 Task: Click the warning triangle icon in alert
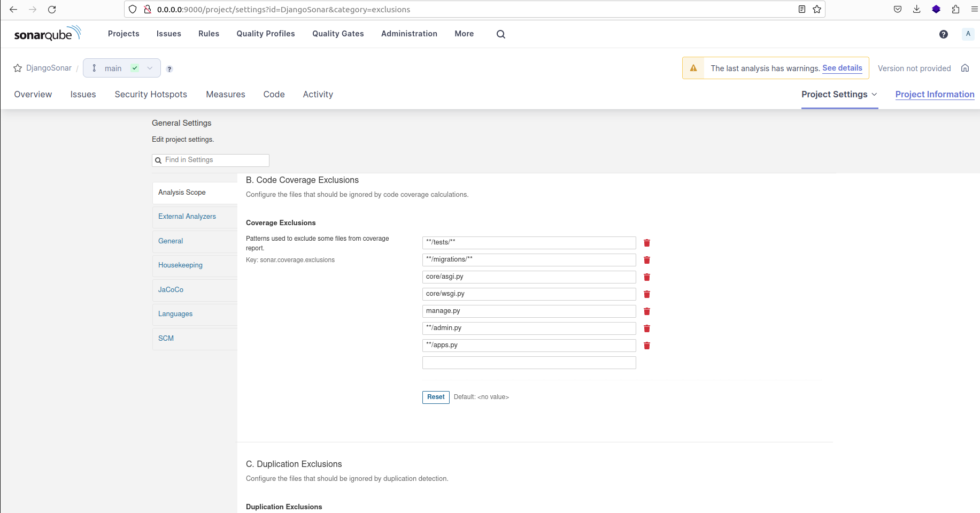(693, 68)
